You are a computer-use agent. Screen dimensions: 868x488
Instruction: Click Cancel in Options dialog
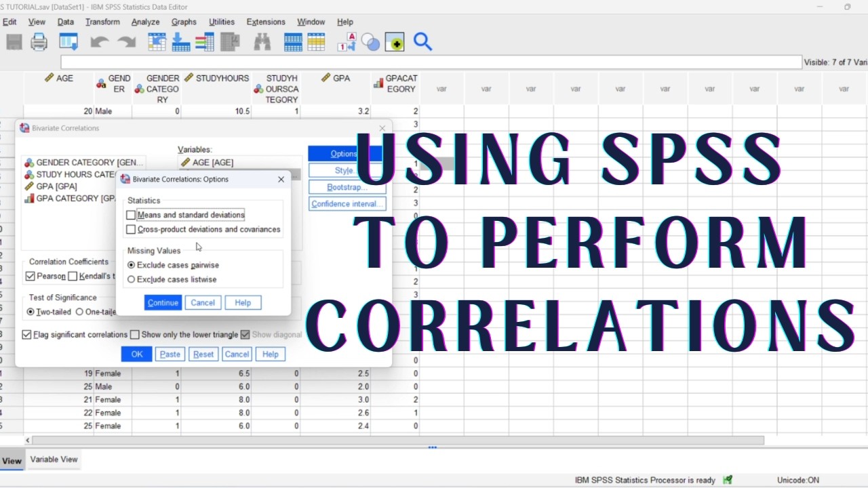(203, 303)
